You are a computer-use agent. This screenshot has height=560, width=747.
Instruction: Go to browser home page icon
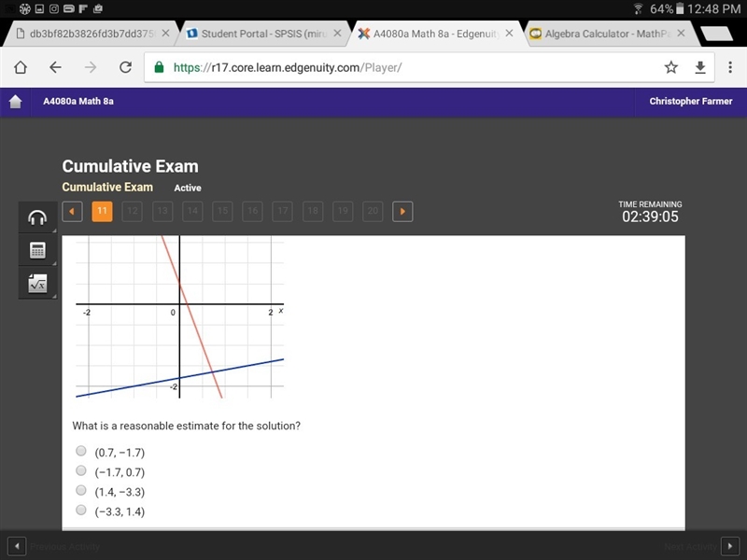coord(21,67)
